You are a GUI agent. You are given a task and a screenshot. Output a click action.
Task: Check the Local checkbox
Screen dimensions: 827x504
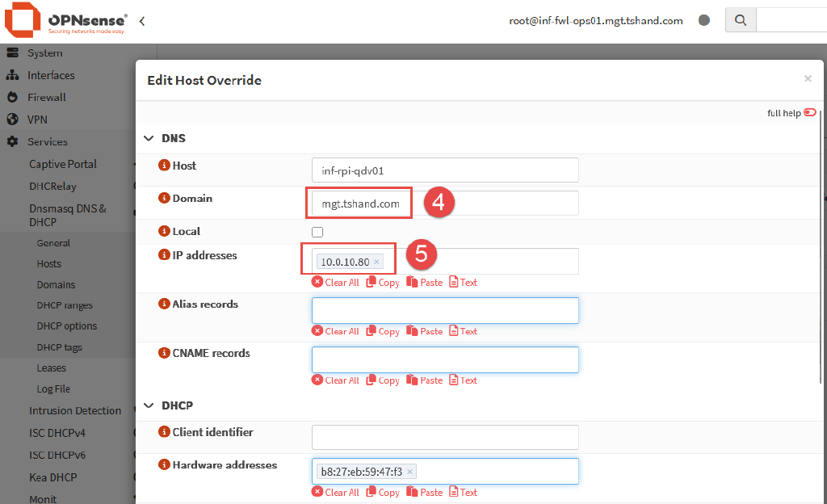[317, 232]
